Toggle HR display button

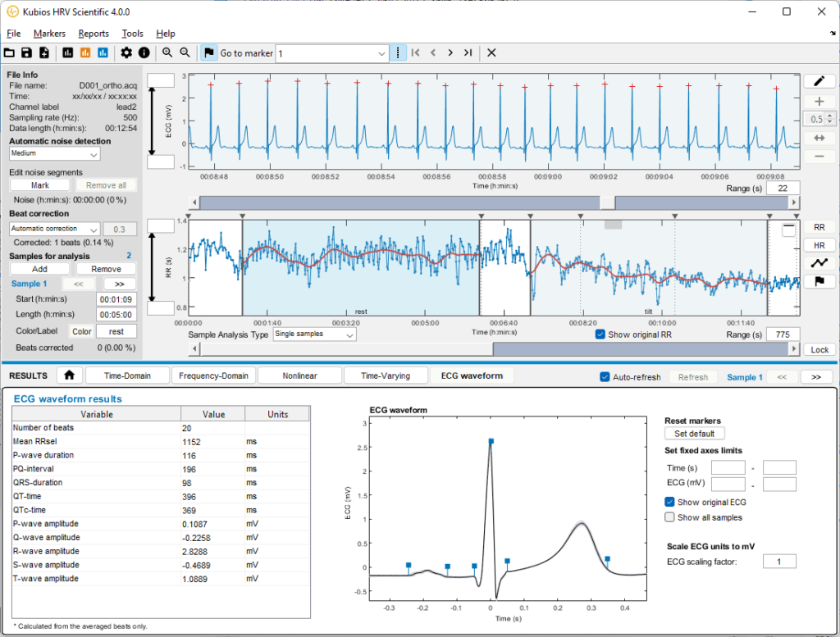(x=819, y=245)
